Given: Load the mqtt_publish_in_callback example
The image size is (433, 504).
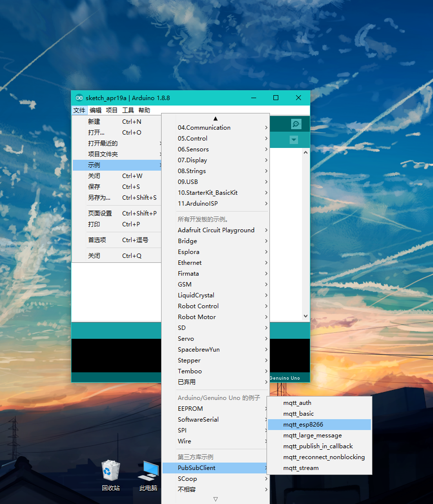Looking at the screenshot, I should click(319, 446).
